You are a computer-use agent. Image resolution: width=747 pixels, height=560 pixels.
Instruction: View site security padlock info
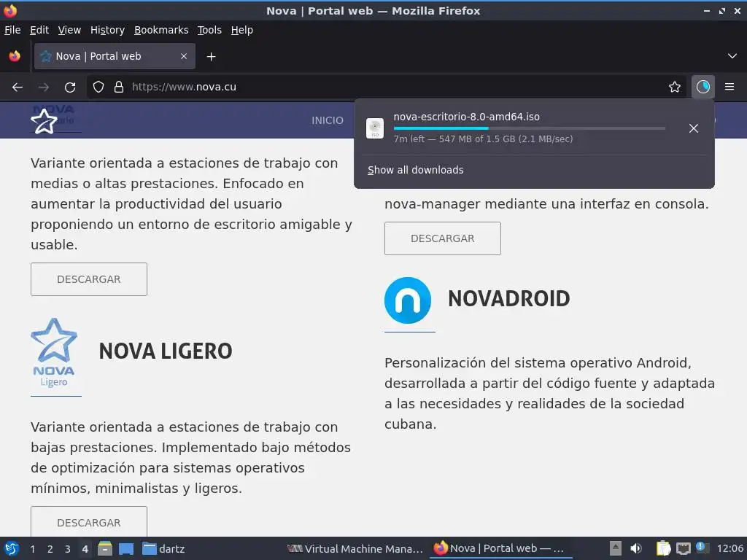pyautogui.click(x=119, y=87)
